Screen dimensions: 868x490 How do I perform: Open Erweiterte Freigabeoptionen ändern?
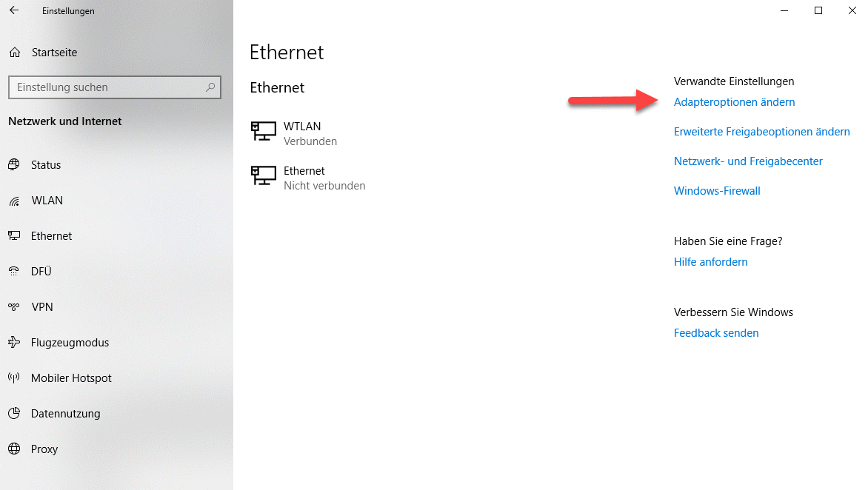(x=761, y=132)
